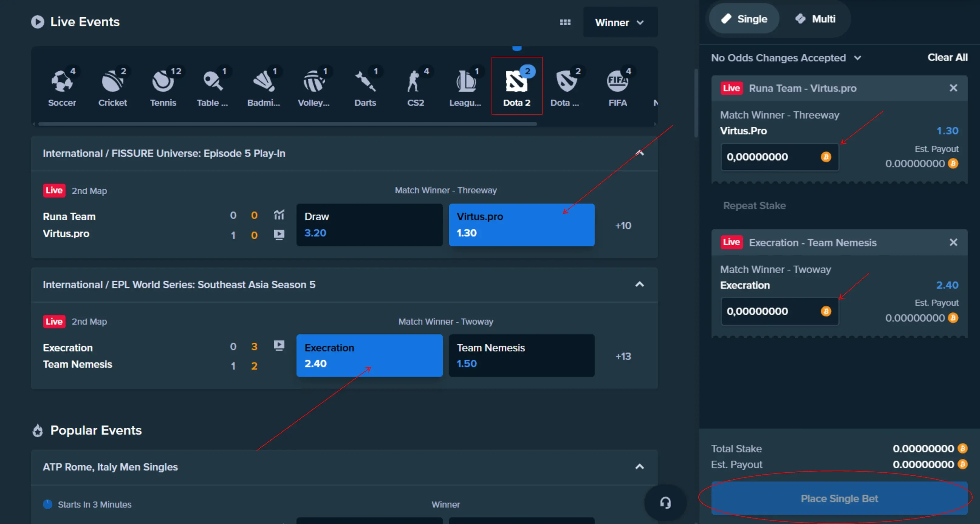Open live stream icon for Virtus.pro row
This screenshot has height=524, width=980.
tap(279, 234)
